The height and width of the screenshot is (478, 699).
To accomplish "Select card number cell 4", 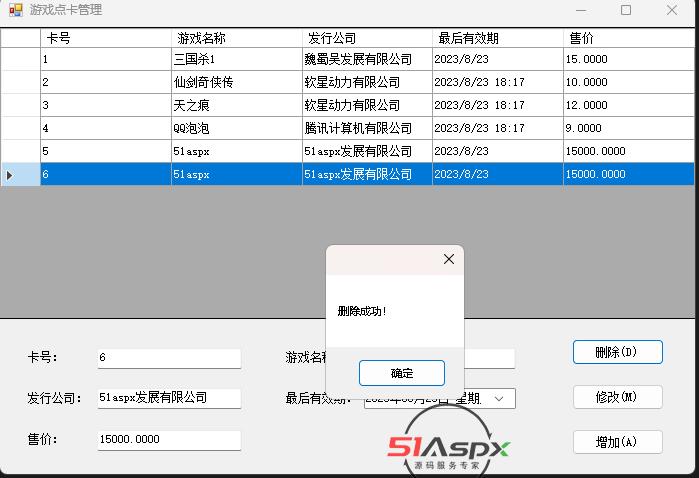I will pyautogui.click(x=106, y=128).
